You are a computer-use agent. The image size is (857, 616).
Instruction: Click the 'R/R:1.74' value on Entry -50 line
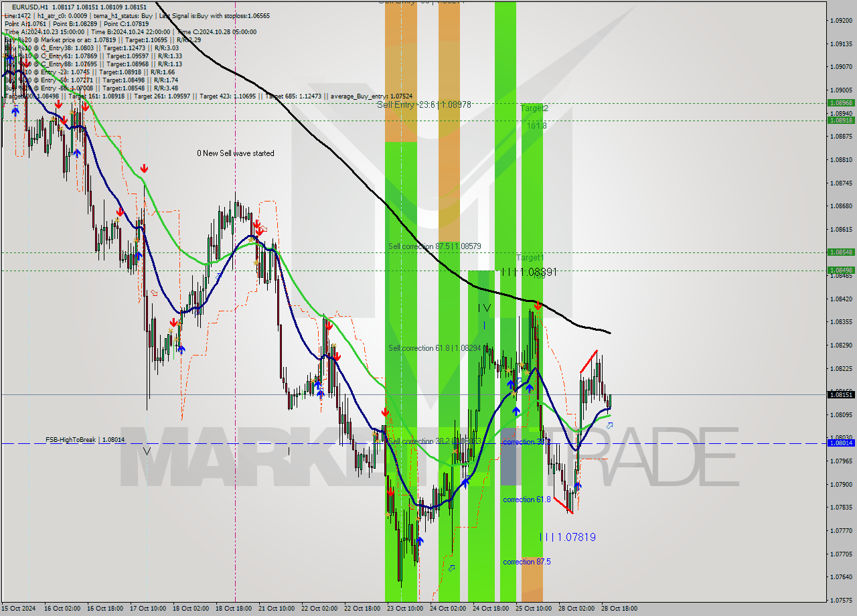point(165,80)
